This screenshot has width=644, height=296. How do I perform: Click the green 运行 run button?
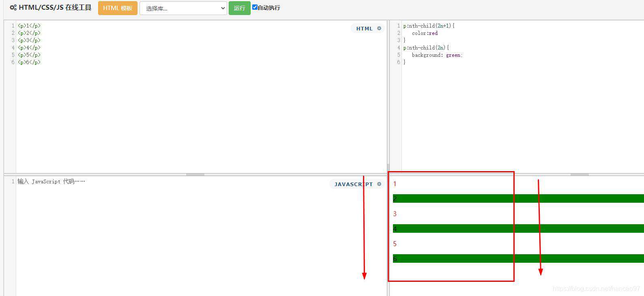[240, 8]
